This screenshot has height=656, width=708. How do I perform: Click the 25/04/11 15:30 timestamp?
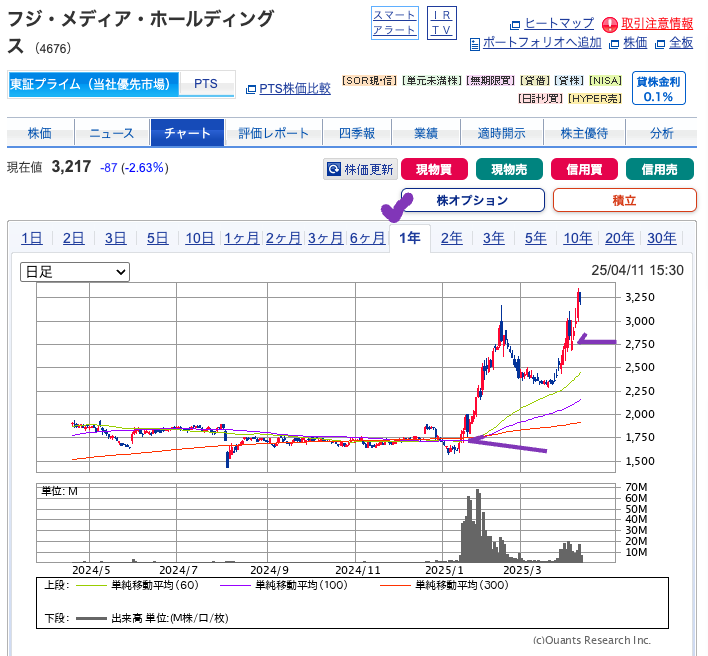[638, 270]
